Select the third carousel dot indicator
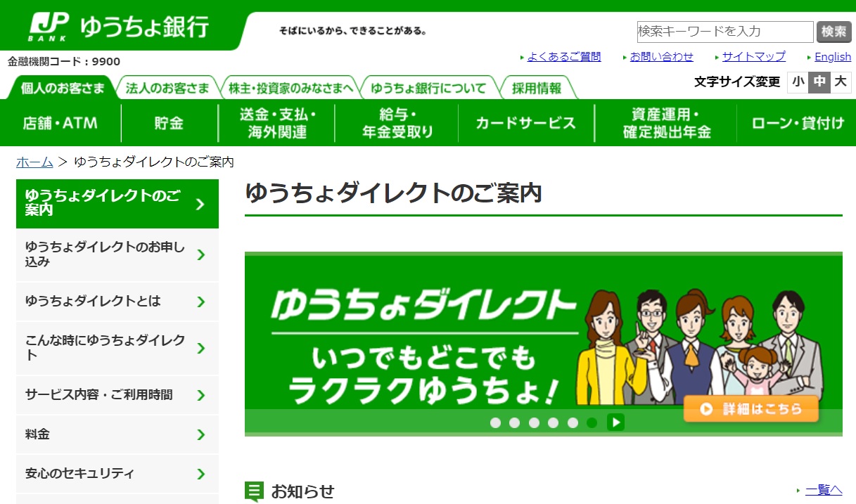The image size is (856, 504). (534, 422)
